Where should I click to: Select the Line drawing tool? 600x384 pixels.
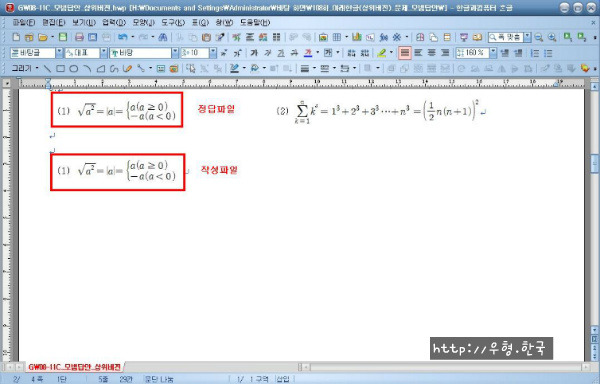[x=47, y=68]
